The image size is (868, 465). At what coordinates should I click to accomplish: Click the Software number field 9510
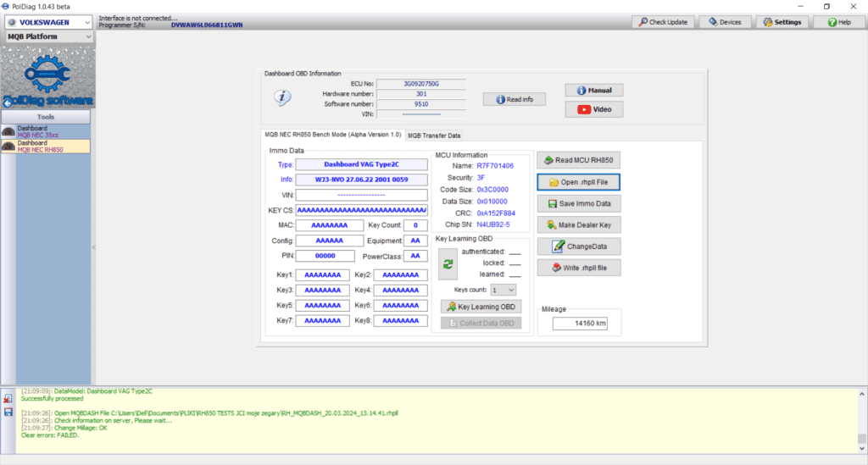421,104
